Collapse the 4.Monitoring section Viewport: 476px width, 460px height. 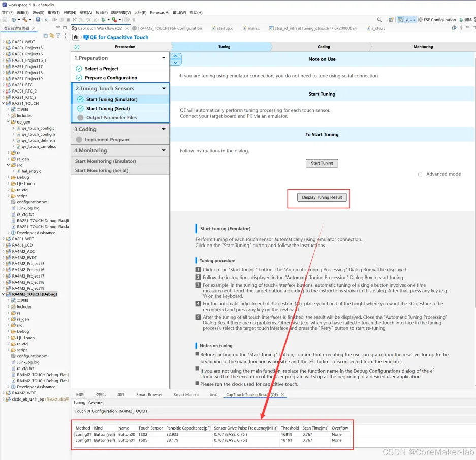(164, 150)
